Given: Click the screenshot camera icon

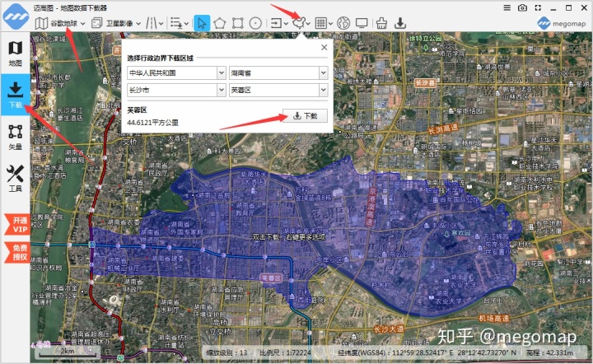Looking at the screenshot, I should coord(522,7).
